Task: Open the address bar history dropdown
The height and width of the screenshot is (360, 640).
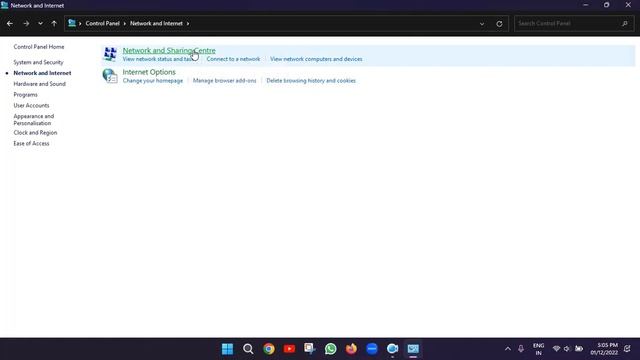Action: pyautogui.click(x=482, y=24)
